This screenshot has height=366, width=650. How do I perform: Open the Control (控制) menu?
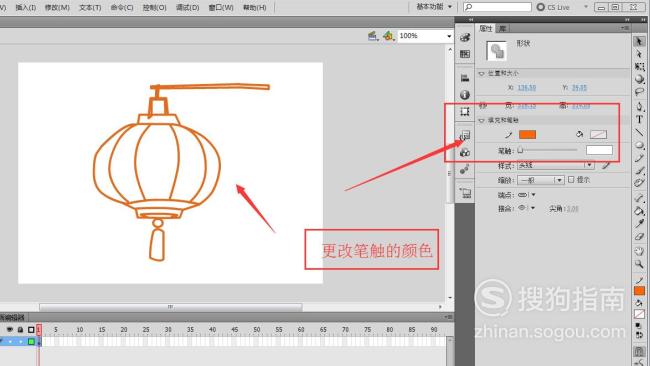[155, 7]
